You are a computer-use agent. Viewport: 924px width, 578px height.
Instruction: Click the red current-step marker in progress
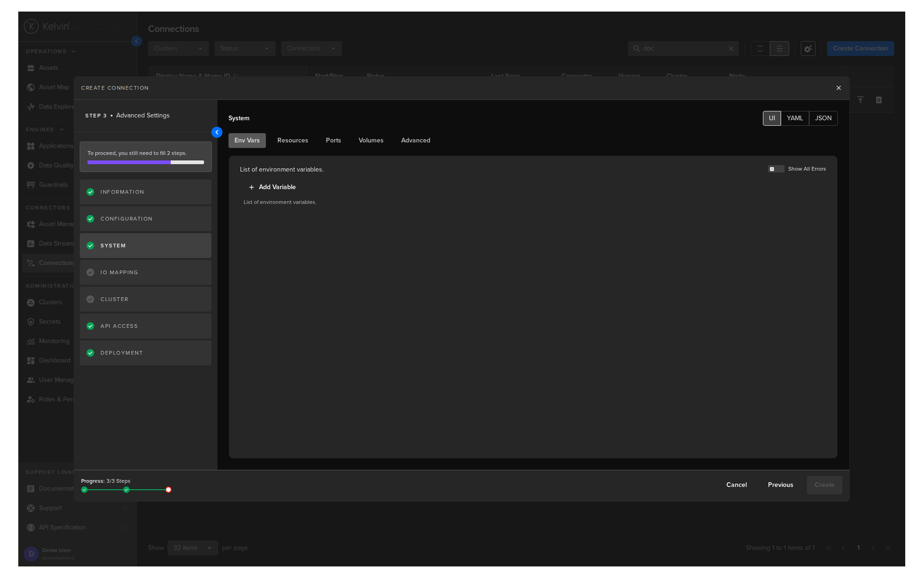point(168,489)
